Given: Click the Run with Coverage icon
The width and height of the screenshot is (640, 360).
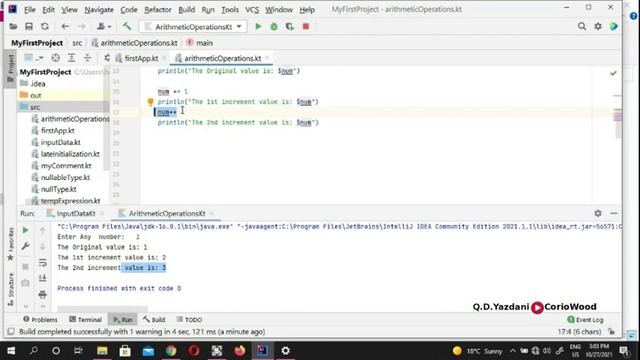Looking at the screenshot, I should coord(290,27).
